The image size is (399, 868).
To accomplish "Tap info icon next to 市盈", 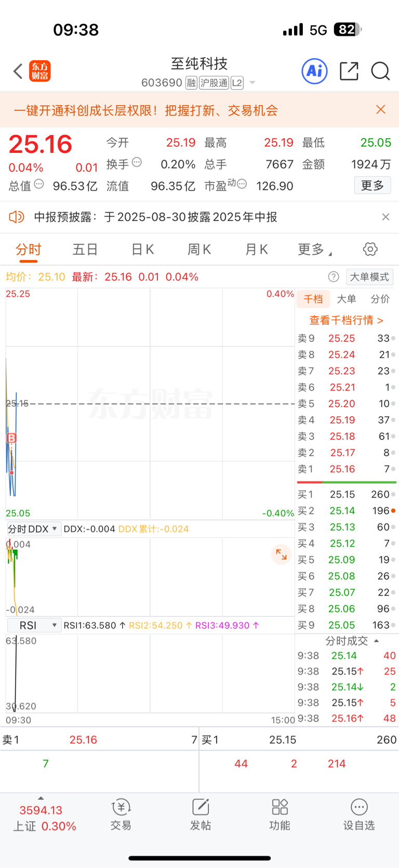I will pos(242,184).
